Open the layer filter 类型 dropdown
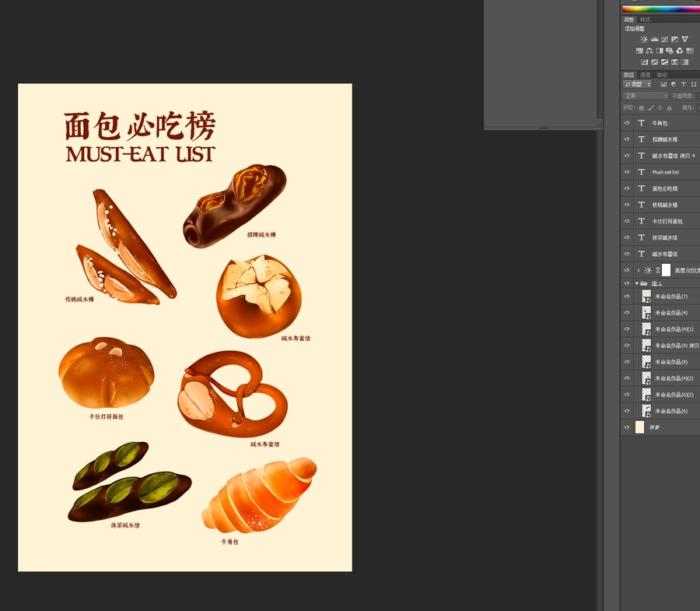This screenshot has width=700, height=611. coord(638,84)
